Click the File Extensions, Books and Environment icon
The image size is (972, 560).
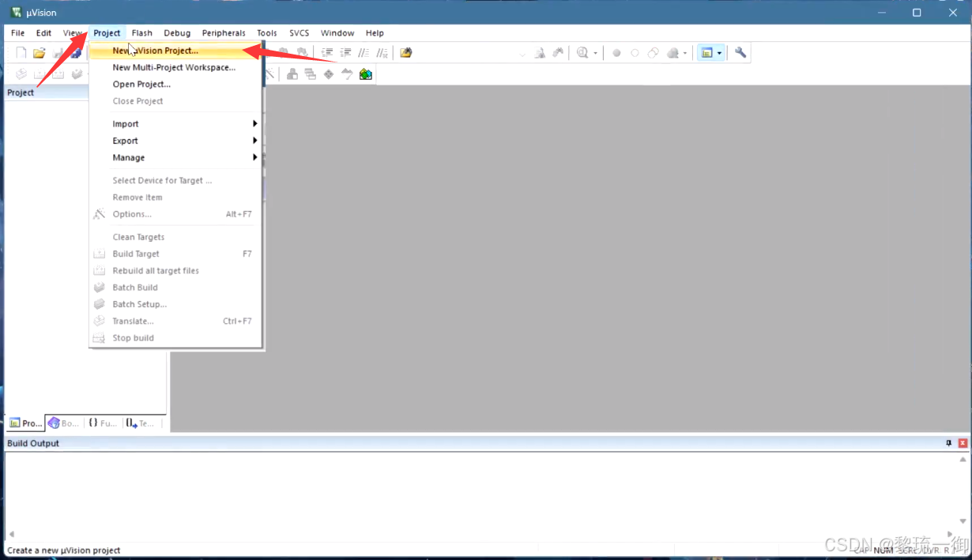pos(292,74)
